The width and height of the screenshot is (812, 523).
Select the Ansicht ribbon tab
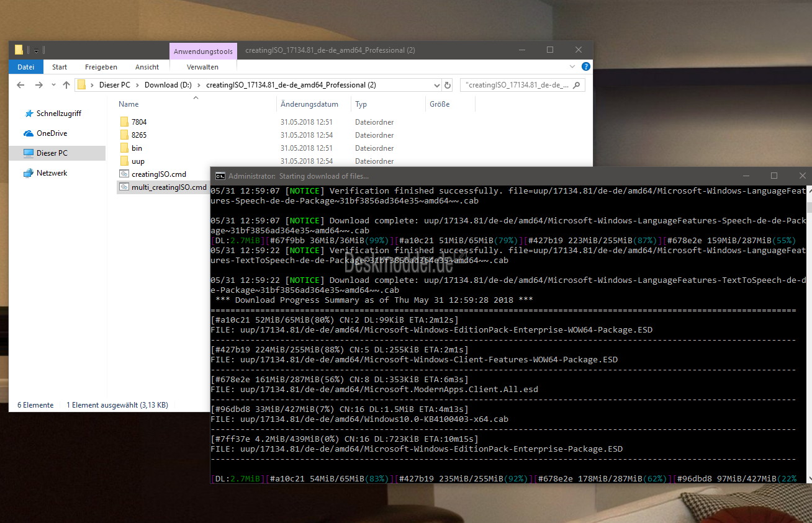pos(147,67)
